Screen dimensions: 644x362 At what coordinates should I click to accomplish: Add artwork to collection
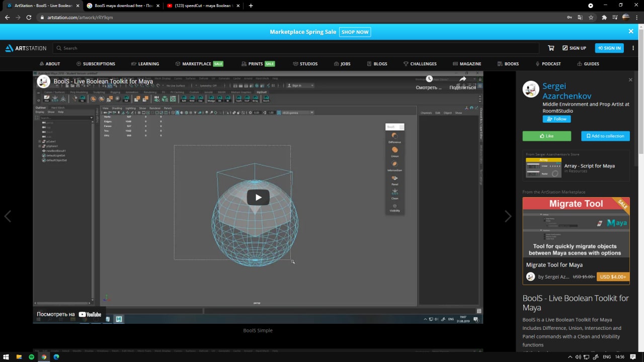coord(605,136)
